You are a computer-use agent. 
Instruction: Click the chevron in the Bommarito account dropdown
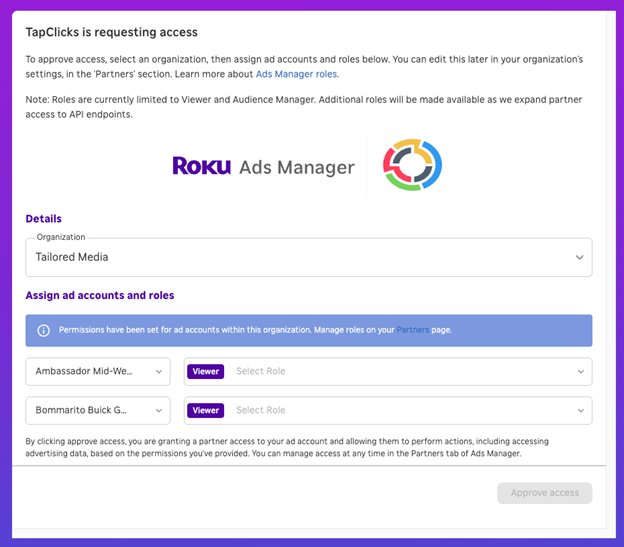159,411
